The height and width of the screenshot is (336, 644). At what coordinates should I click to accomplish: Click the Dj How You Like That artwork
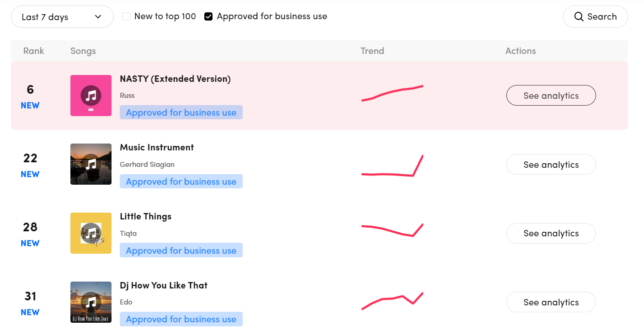[x=90, y=302]
